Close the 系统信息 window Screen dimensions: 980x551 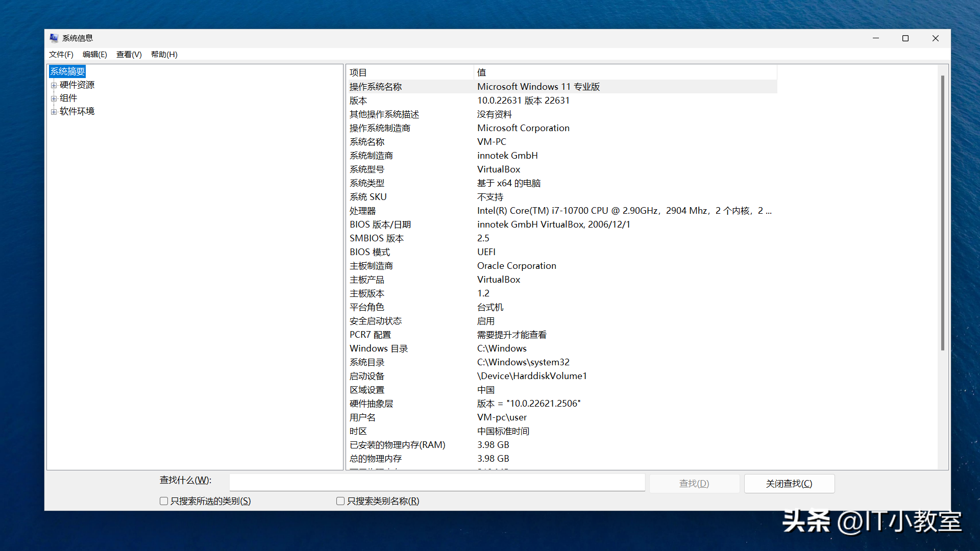936,38
